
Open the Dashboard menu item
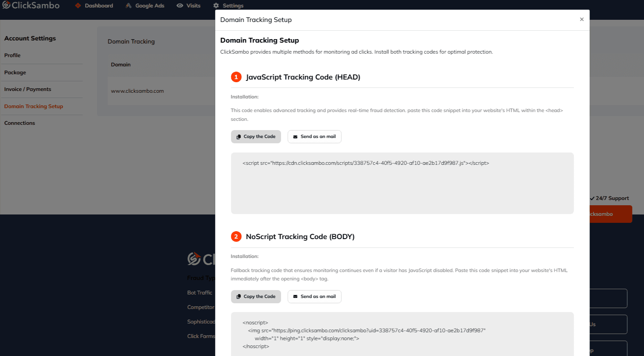[x=94, y=6]
